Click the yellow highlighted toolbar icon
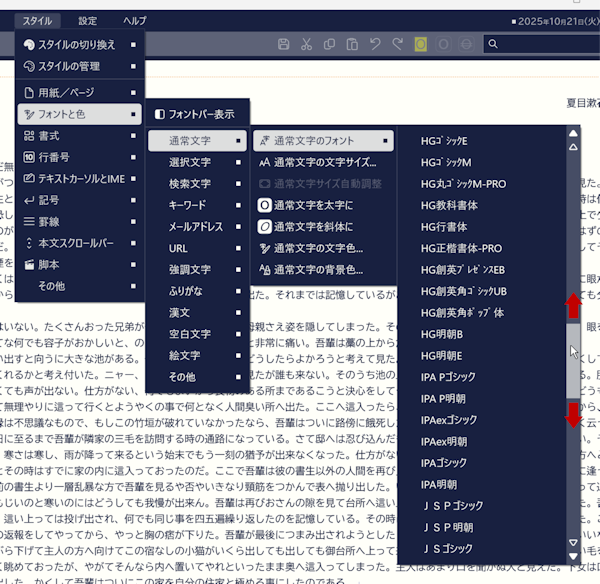 click(x=421, y=44)
